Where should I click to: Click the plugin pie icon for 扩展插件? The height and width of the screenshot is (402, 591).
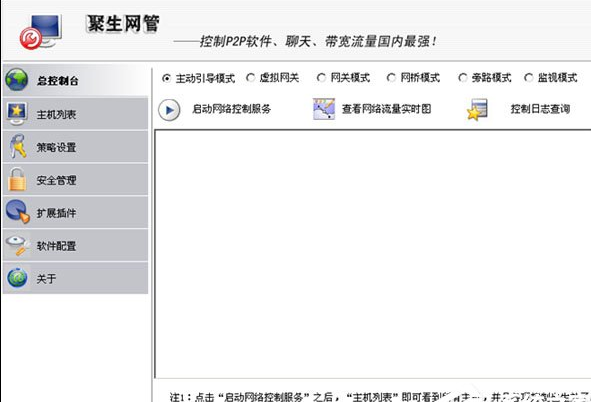pos(17,212)
